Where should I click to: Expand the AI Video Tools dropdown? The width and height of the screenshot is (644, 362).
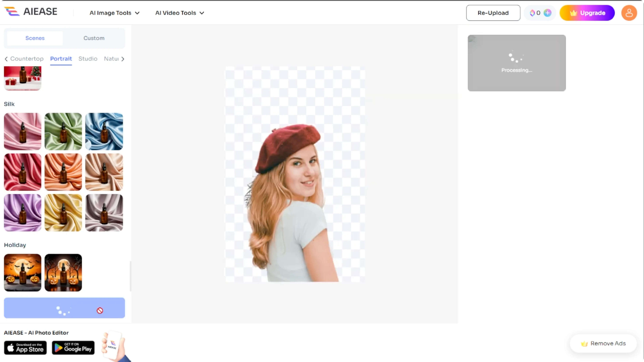click(180, 13)
